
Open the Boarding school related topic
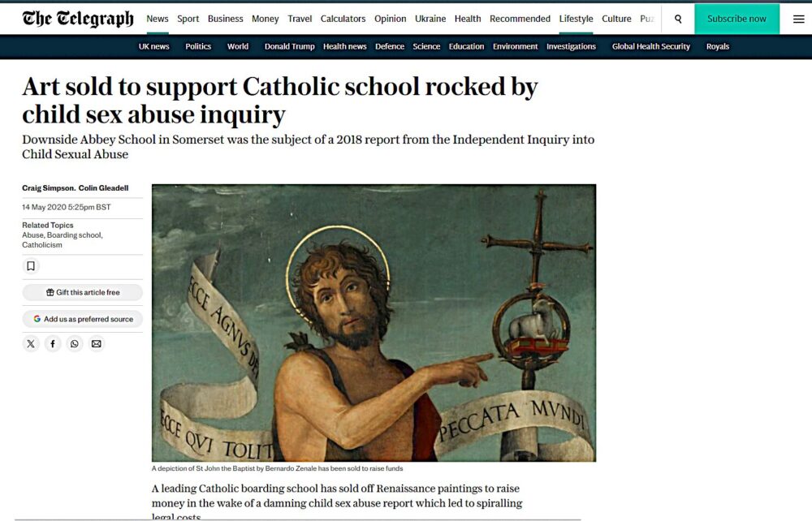(x=75, y=235)
